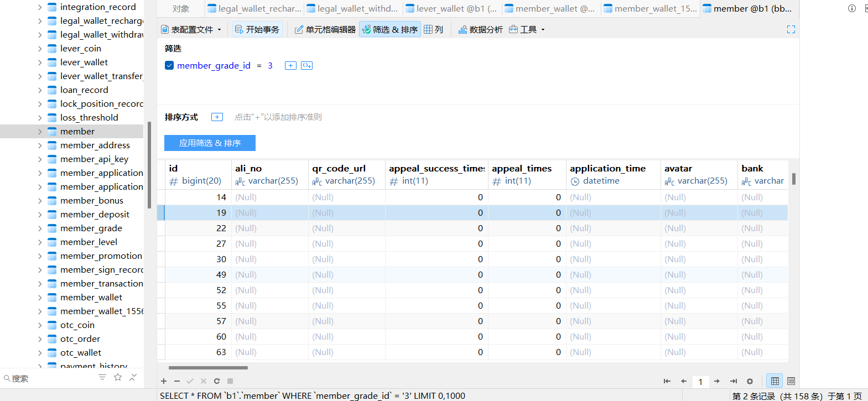Switch to the legal_wallet_withd... tab
The height and width of the screenshot is (401, 868).
[352, 8]
